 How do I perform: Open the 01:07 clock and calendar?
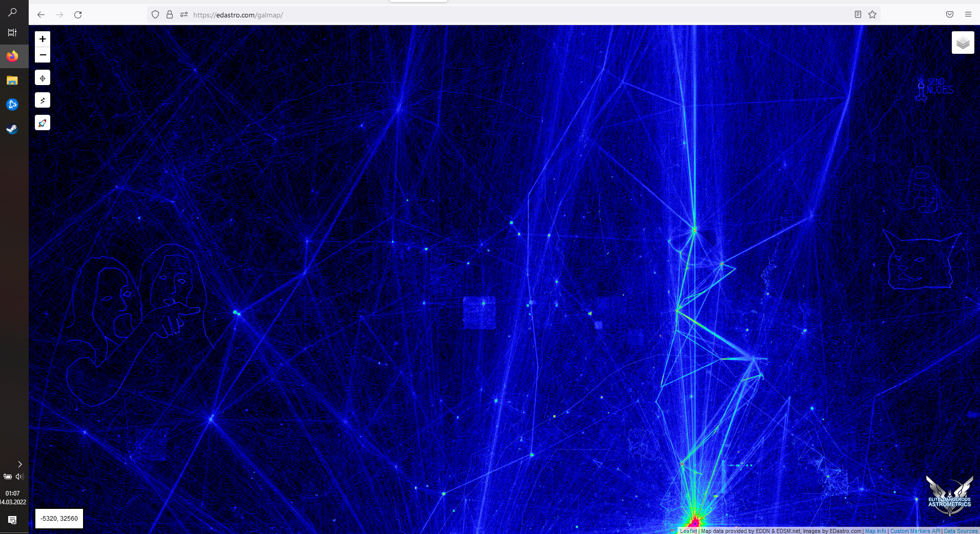(x=13, y=498)
